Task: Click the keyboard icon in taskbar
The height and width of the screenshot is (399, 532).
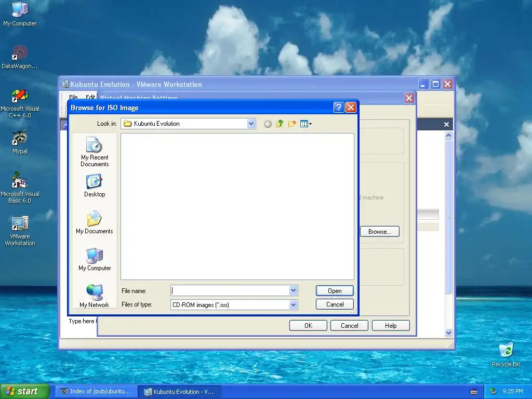Action: (x=474, y=392)
